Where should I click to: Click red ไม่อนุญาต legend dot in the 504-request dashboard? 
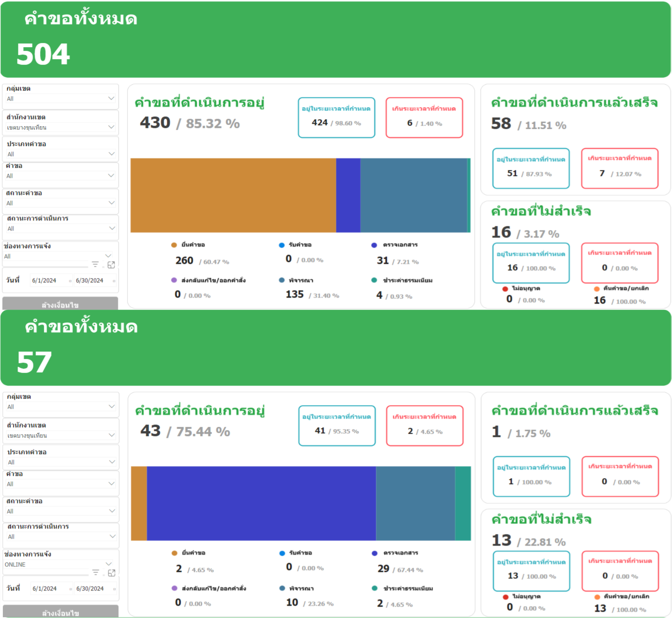click(505, 289)
